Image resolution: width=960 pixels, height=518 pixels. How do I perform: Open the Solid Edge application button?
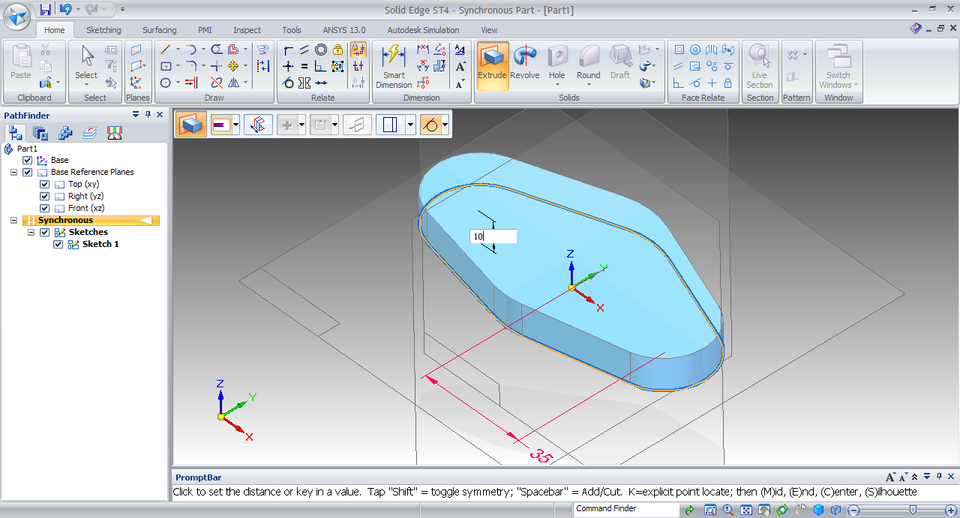tap(17, 17)
